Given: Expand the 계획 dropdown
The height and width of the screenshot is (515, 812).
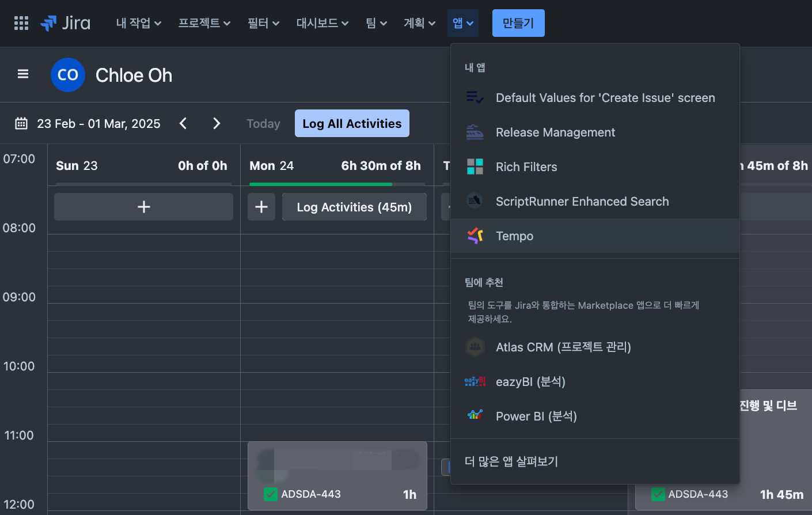Looking at the screenshot, I should pos(420,23).
